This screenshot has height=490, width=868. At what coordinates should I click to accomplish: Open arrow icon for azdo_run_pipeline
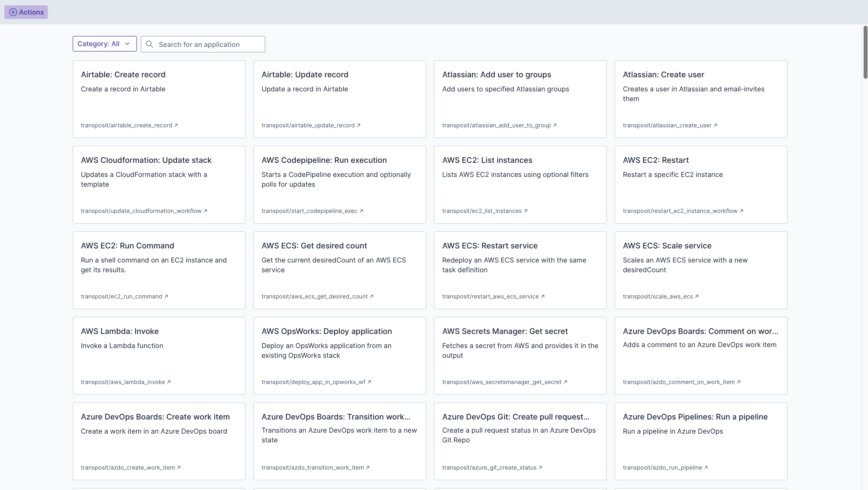tap(706, 467)
